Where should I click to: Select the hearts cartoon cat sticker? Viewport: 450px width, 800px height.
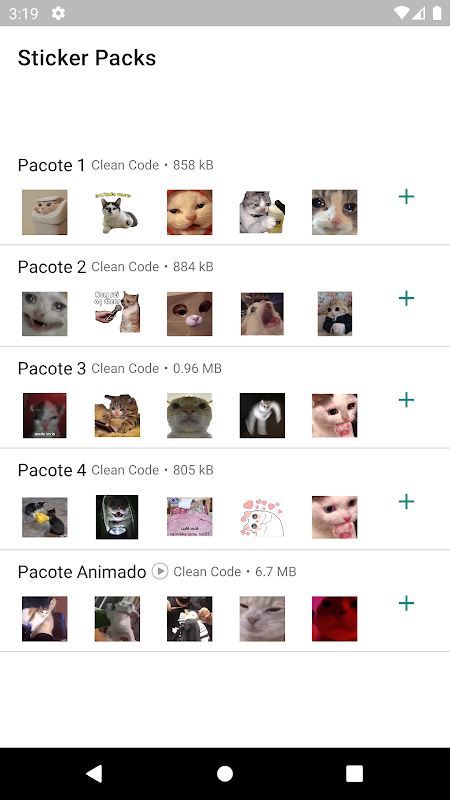click(262, 517)
